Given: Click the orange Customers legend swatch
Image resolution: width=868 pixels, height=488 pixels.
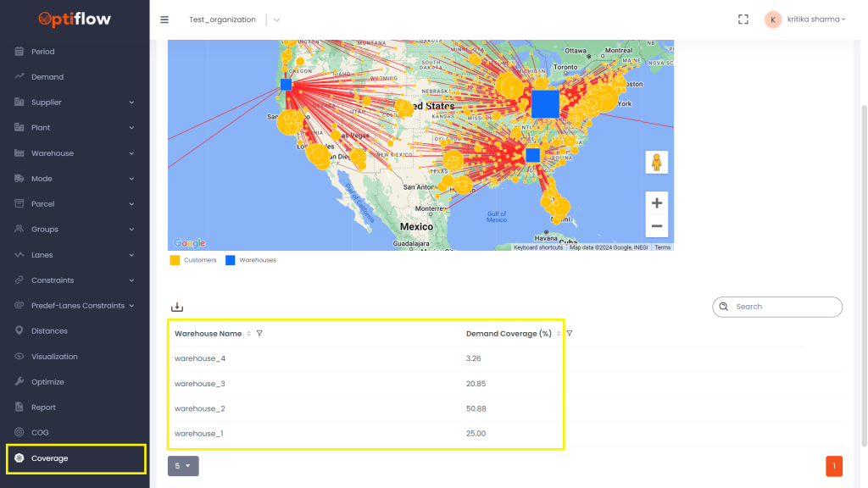Looking at the screenshot, I should 175,260.
